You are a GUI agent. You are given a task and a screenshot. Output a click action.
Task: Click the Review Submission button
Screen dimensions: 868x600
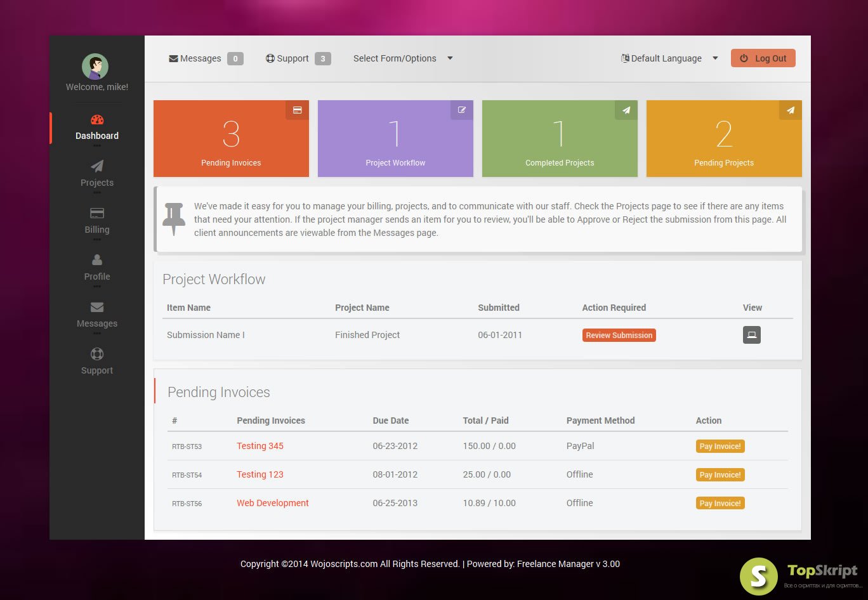coord(619,335)
